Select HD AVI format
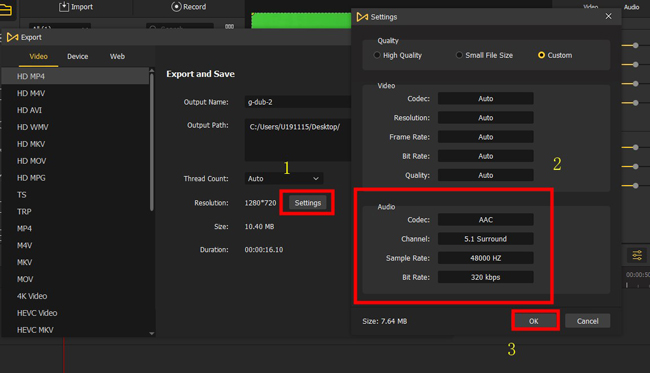Viewport: 650px width, 373px height. 75,110
